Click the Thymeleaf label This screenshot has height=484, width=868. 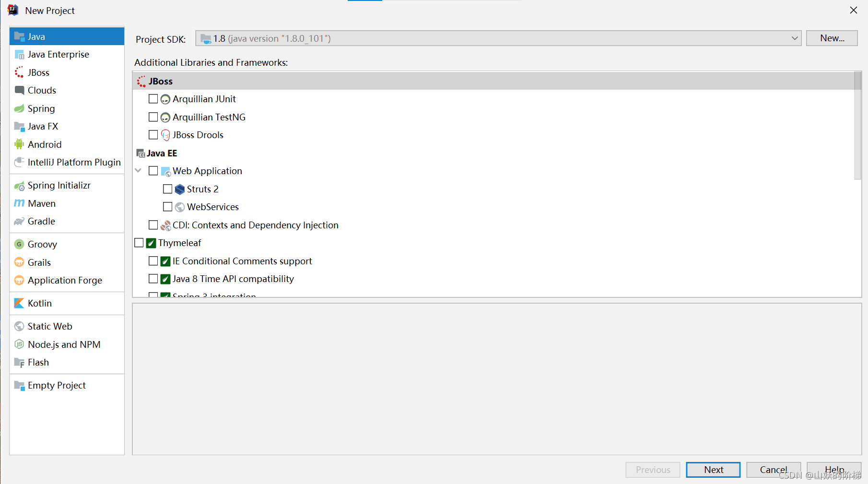click(x=180, y=243)
